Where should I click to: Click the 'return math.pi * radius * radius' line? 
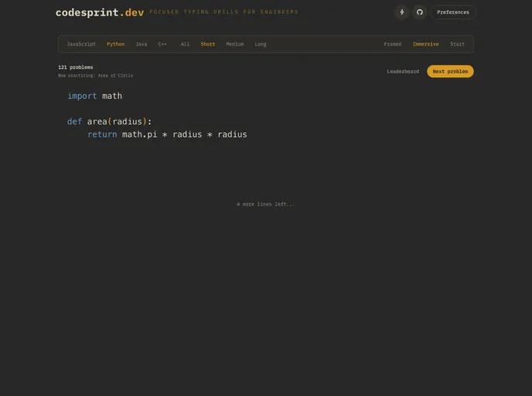click(x=167, y=135)
